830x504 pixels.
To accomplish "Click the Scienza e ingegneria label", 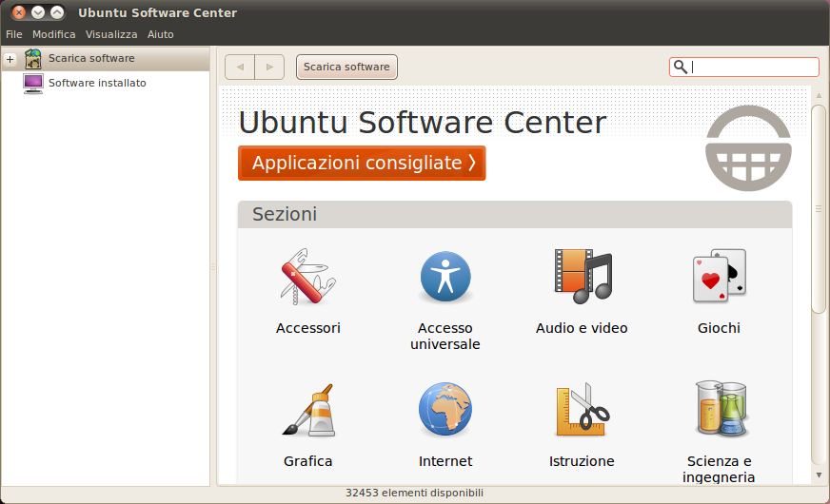I will coord(719,469).
